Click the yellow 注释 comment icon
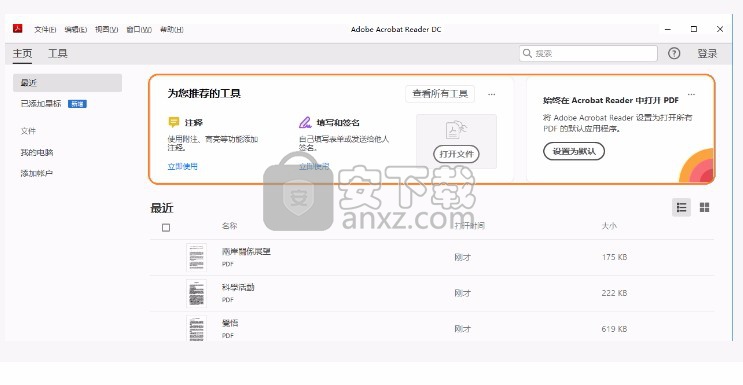The width and height of the screenshot is (743, 385). pyautogui.click(x=174, y=122)
